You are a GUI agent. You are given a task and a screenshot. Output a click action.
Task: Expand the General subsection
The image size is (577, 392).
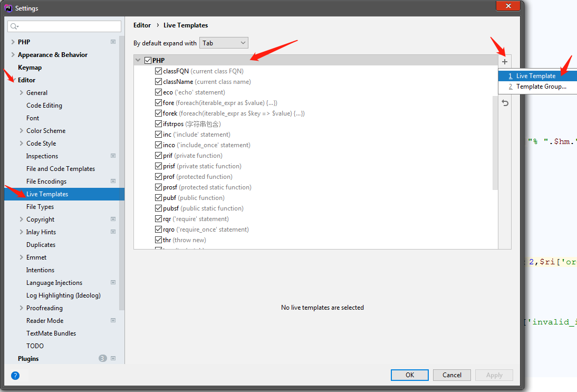coord(21,93)
